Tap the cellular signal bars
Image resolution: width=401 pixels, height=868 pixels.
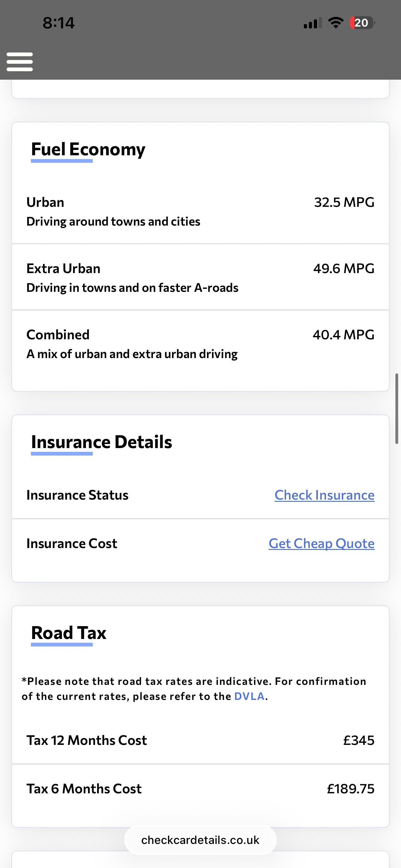point(312,23)
